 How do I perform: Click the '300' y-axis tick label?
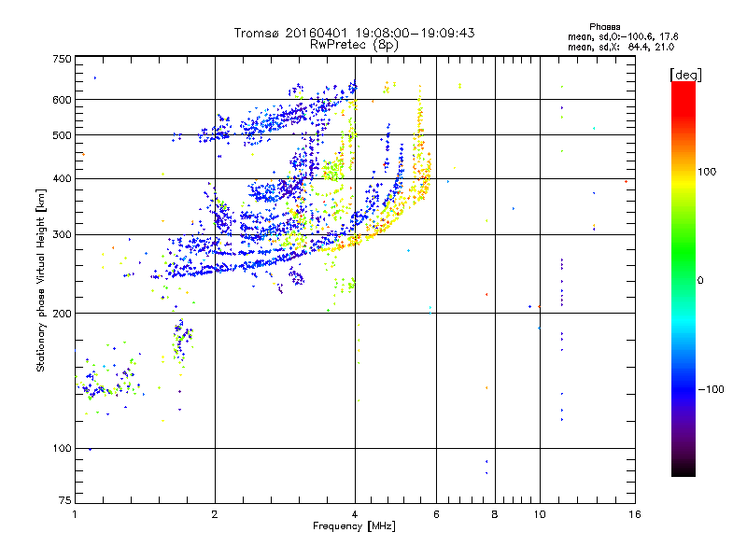coord(63,234)
